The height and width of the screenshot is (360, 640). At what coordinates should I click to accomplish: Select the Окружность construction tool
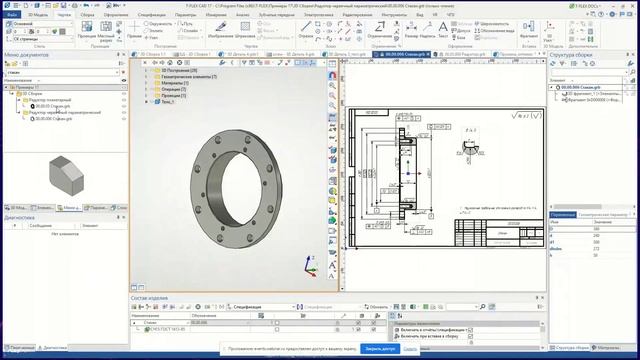[158, 24]
